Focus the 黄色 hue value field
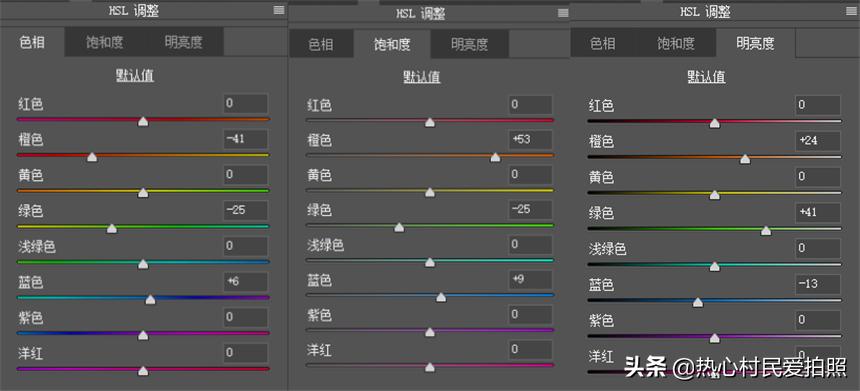This screenshot has height=391, width=860. pyautogui.click(x=246, y=175)
